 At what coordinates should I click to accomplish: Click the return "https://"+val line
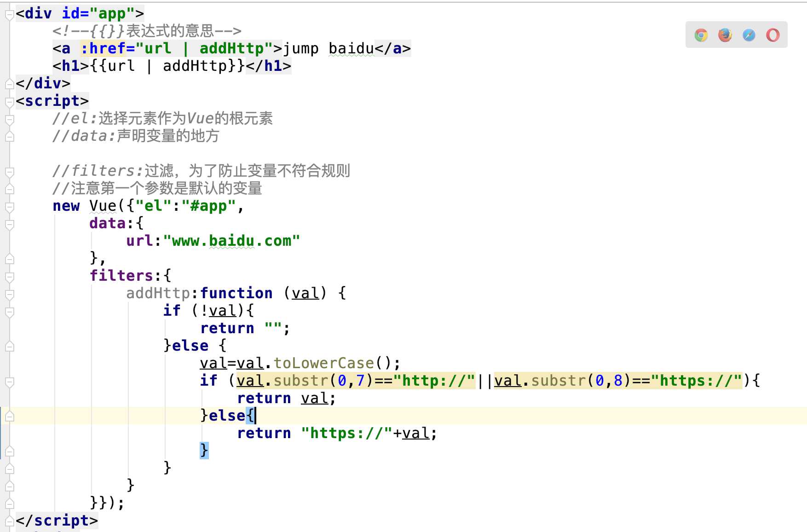(337, 433)
